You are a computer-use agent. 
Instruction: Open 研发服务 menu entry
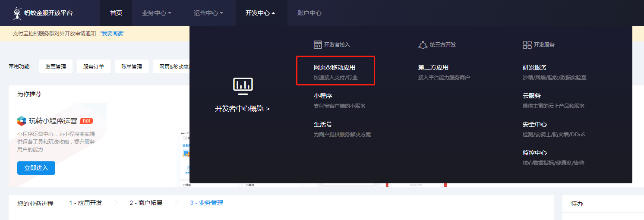pyautogui.click(x=535, y=67)
